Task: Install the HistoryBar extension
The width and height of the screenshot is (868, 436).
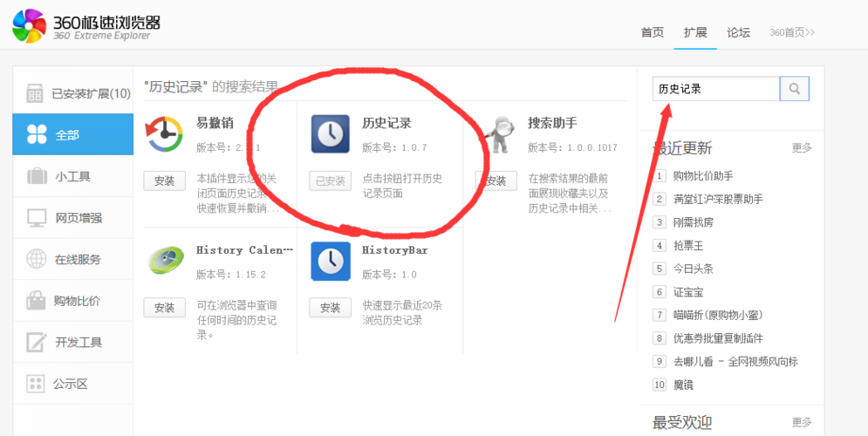Action: click(330, 308)
